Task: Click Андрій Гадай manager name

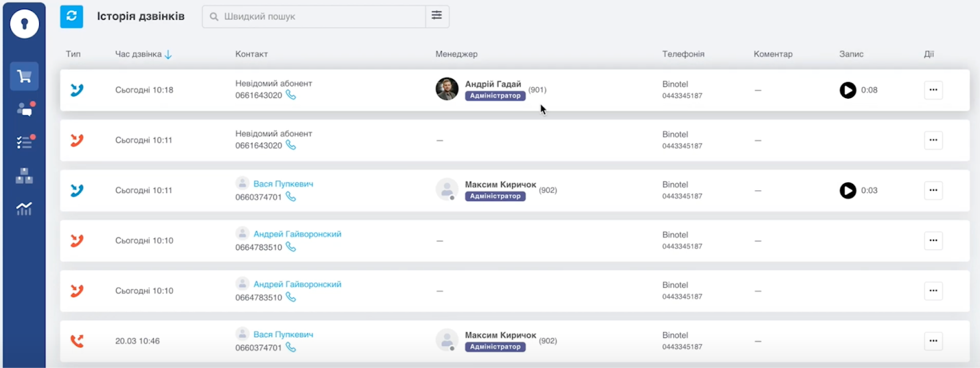Action: pos(493,84)
